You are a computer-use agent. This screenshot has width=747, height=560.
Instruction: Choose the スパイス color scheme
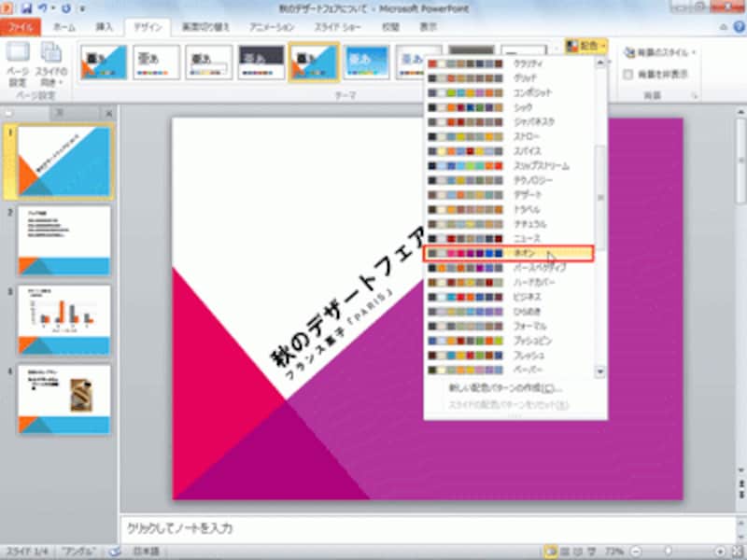[x=509, y=151]
